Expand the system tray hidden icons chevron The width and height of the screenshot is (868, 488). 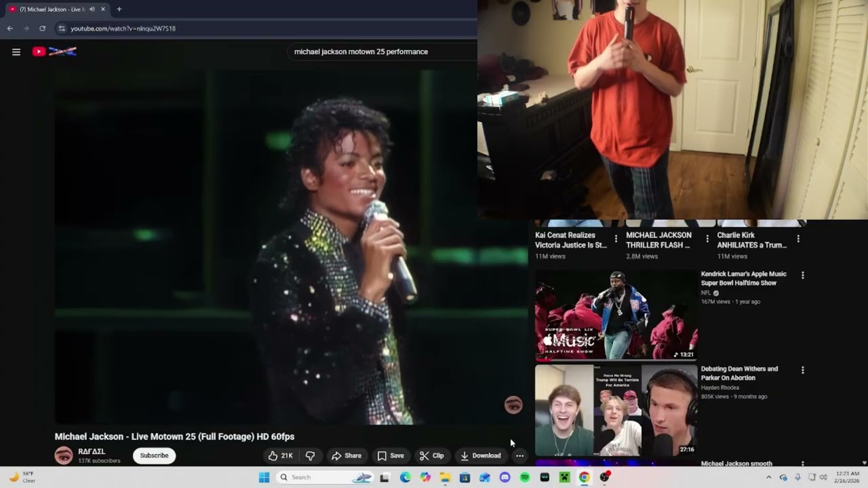pos(768,477)
